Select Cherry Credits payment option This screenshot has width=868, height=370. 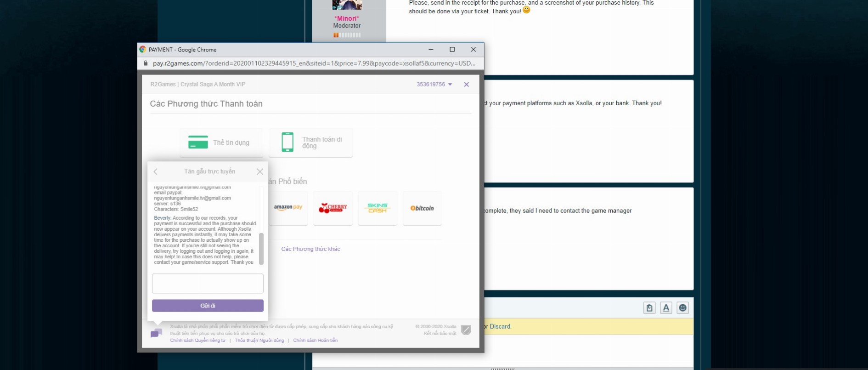tap(333, 208)
